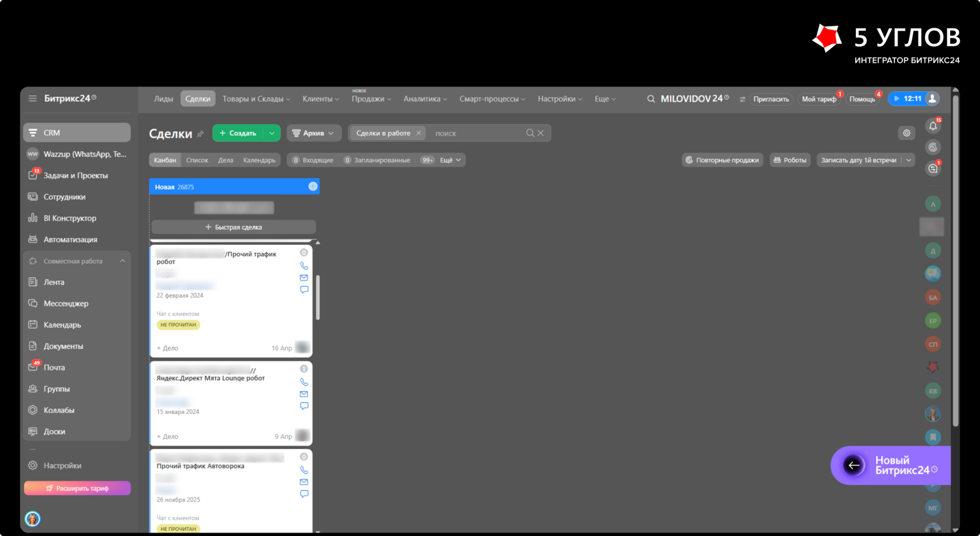Open the kanban settings gear
Viewport: 980px width, 536px height.
point(907,133)
